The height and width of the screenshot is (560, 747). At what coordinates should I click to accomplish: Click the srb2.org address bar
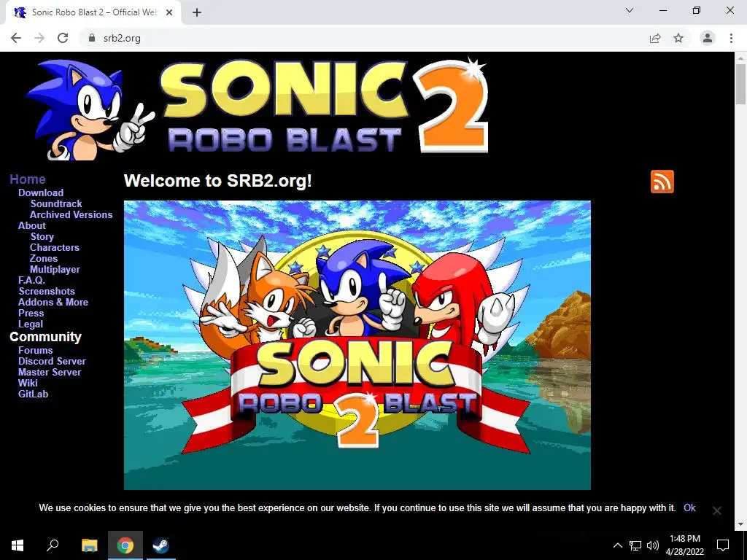[362, 38]
